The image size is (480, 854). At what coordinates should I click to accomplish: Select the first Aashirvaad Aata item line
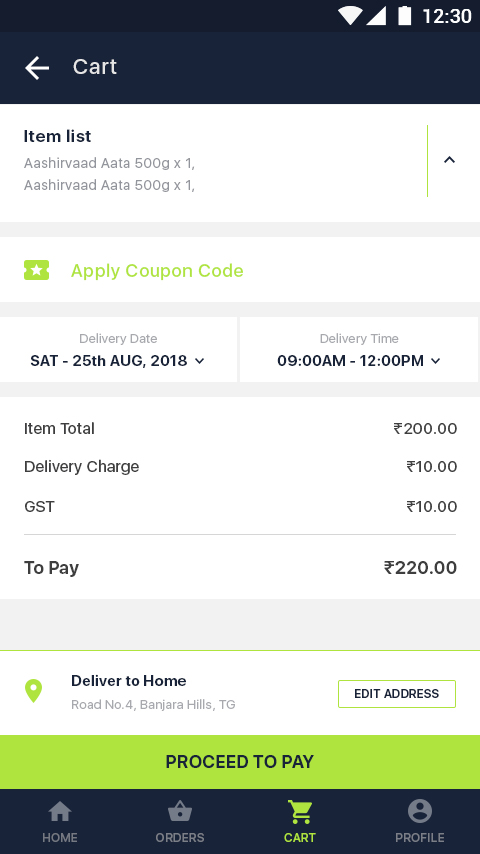point(109,163)
